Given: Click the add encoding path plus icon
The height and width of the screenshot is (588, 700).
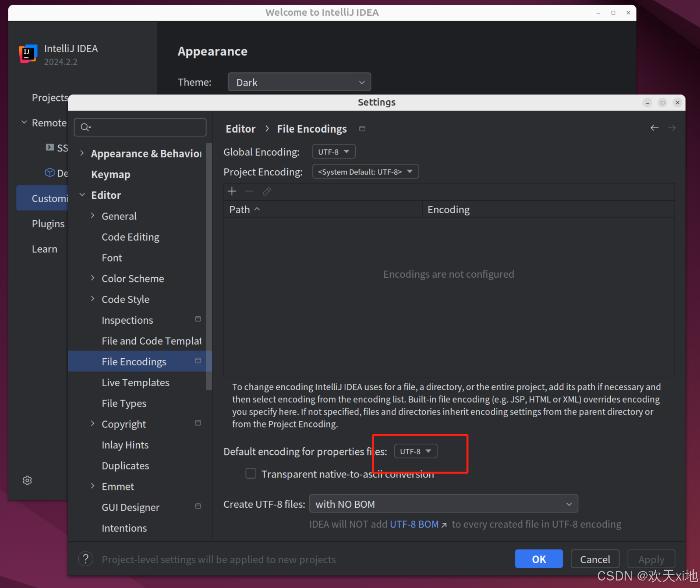Looking at the screenshot, I should pyautogui.click(x=232, y=191).
